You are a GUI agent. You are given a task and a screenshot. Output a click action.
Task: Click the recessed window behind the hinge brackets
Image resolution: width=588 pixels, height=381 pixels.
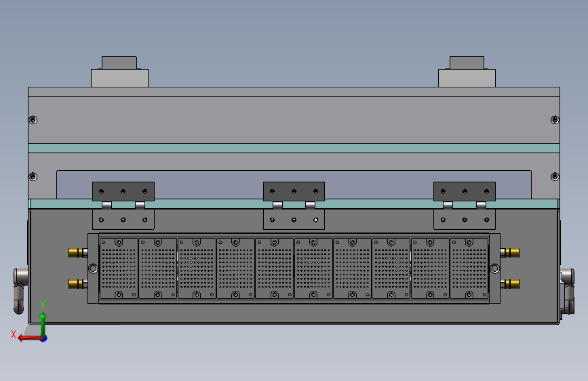pyautogui.click(x=294, y=185)
